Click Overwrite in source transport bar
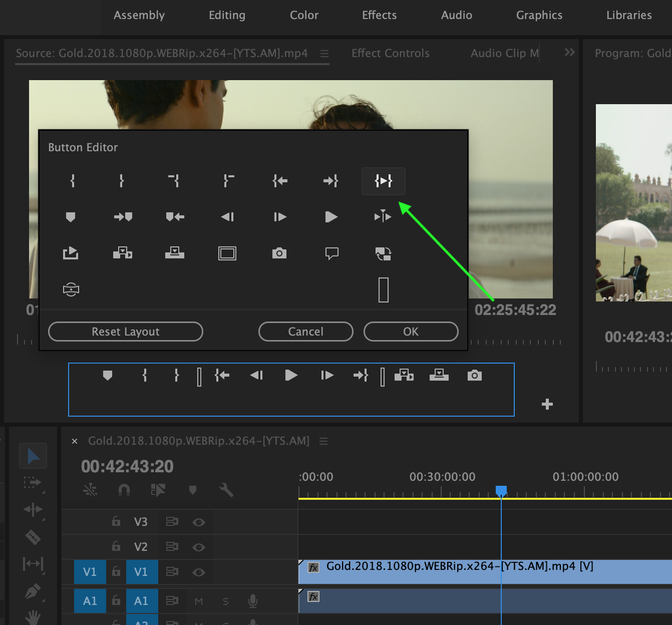 coord(439,375)
